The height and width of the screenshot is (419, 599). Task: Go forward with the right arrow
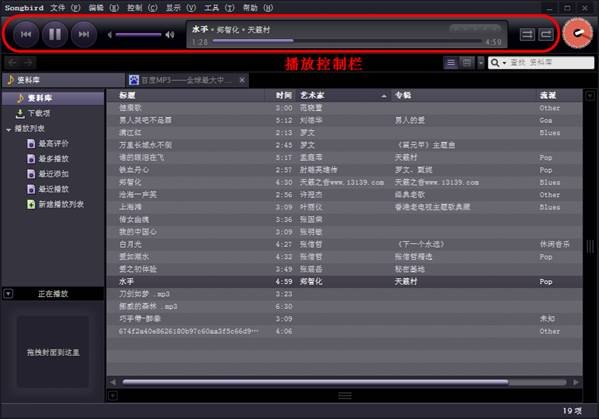pyautogui.click(x=28, y=62)
